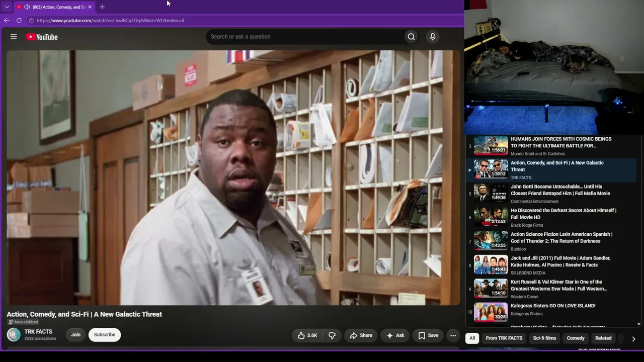Open title 'Jack and Jill (2011) Full Movie'
The height and width of the screenshot is (362, 644).
(x=560, y=261)
